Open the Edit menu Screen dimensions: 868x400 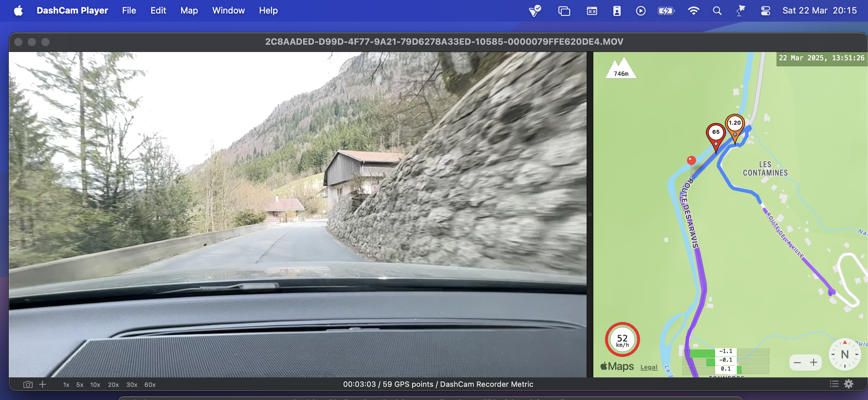(158, 11)
